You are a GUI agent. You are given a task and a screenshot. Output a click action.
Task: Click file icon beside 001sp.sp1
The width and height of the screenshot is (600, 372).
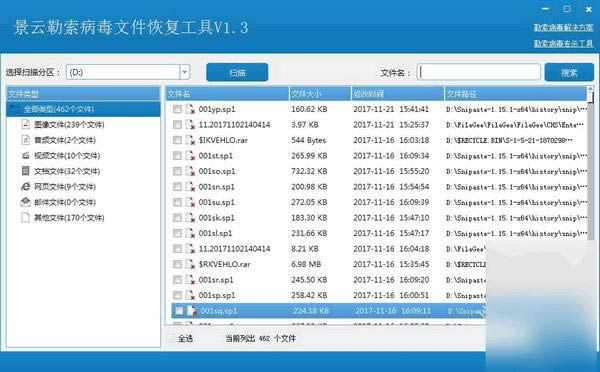click(190, 295)
